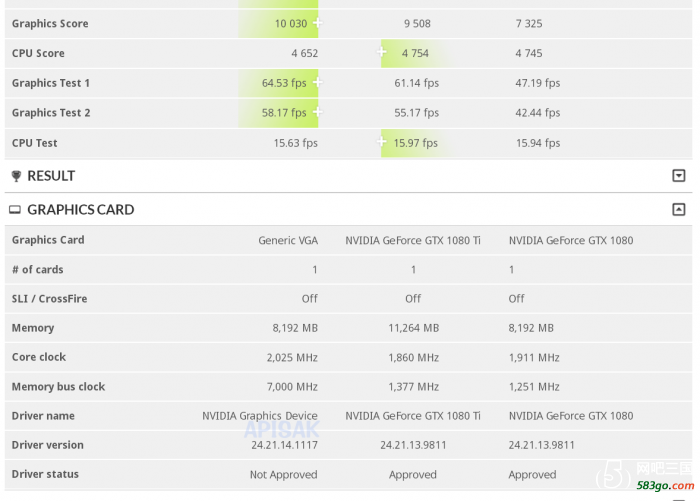Click the Graphics Test 2 label
Image resolution: width=700 pixels, height=501 pixels.
[51, 113]
